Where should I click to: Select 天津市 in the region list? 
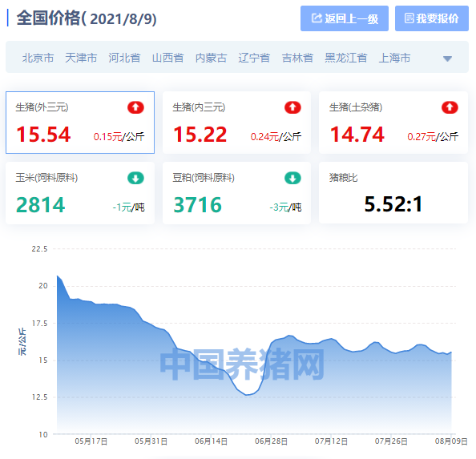pyautogui.click(x=81, y=58)
